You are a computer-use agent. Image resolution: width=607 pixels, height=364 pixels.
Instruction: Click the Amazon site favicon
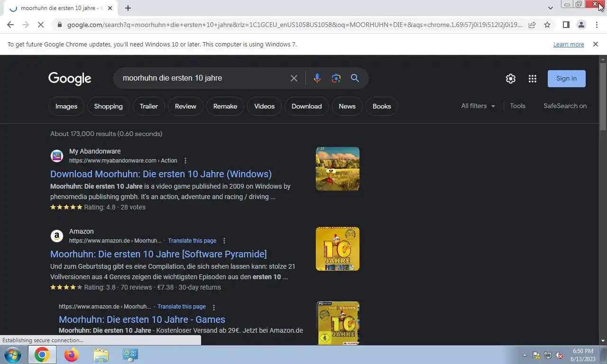tap(57, 236)
